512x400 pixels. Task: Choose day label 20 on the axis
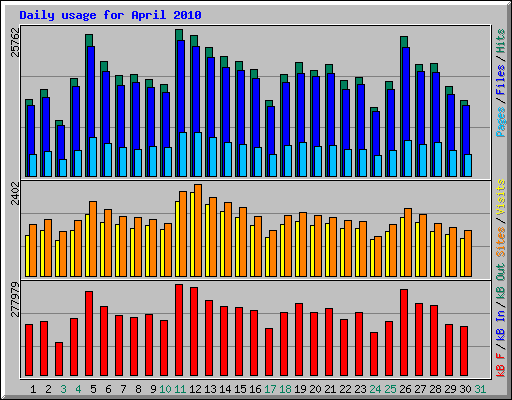[x=315, y=389]
